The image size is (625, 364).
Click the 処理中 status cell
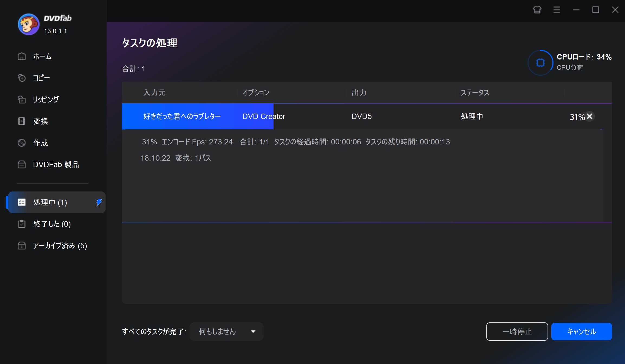472,116
